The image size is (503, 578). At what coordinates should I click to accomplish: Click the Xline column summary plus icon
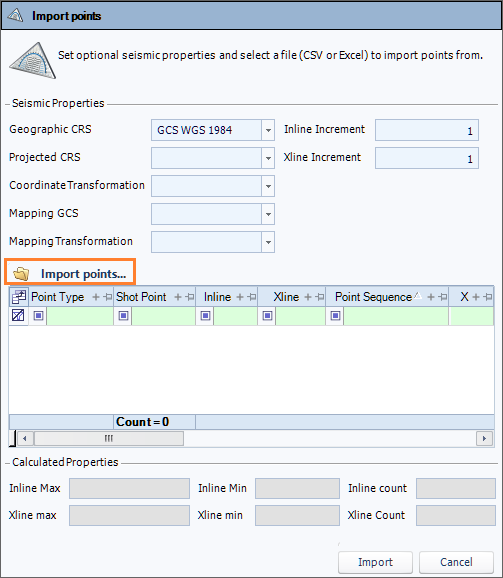coord(308,297)
